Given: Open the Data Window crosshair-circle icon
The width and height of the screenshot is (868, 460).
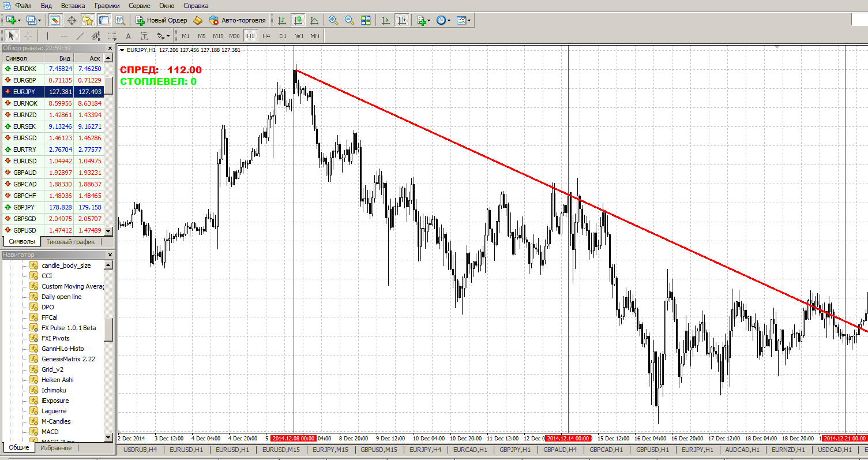Looking at the screenshot, I should (72, 20).
